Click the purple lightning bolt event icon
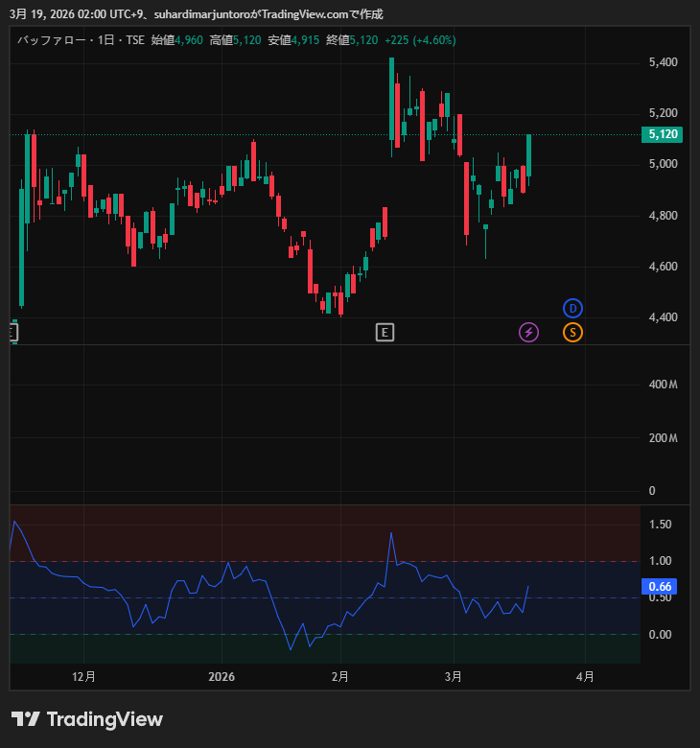Image resolution: width=700 pixels, height=748 pixels. pos(528,333)
